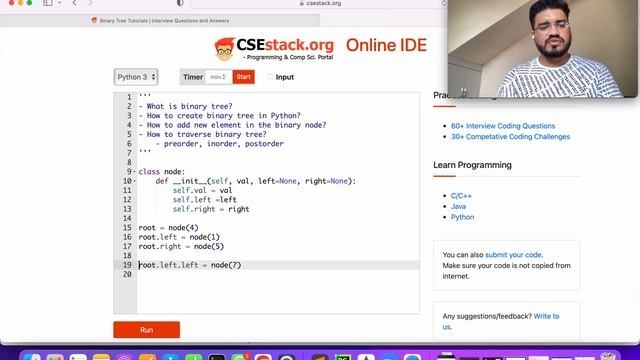
Task: Open the sidebar options chevron in Safari toolbar
Action: tap(60, 3)
